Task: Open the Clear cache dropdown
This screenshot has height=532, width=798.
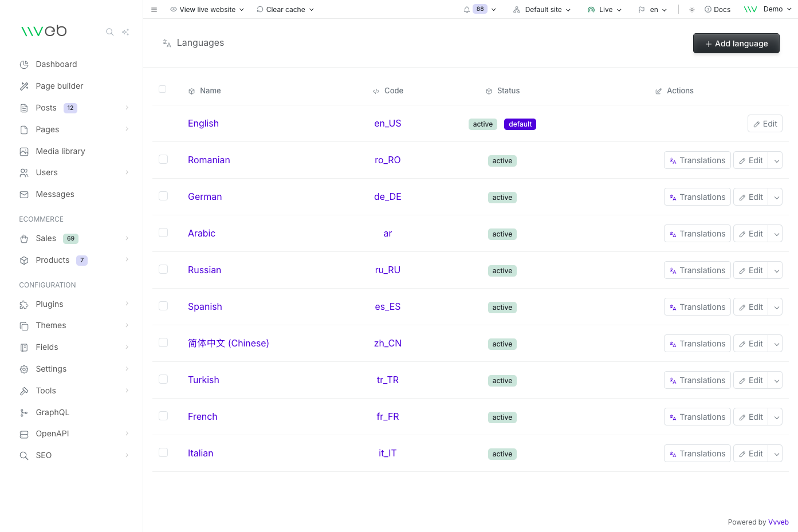Action: pos(285,10)
